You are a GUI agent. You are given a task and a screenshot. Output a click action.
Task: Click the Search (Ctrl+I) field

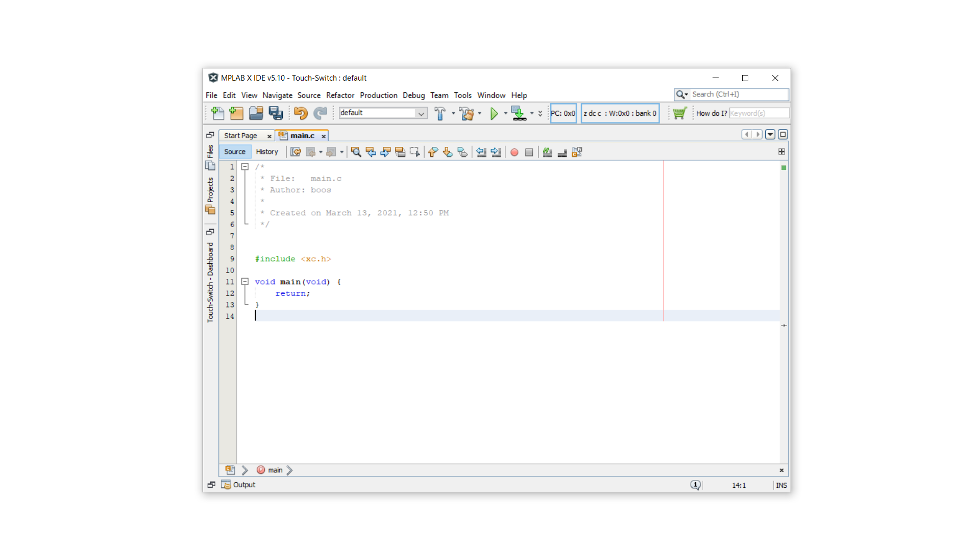(738, 94)
